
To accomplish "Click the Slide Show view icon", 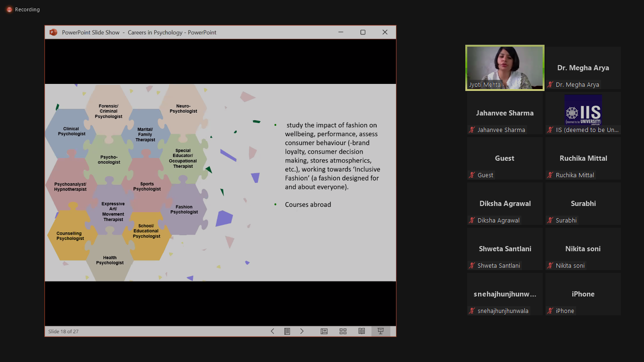I will [x=380, y=331].
